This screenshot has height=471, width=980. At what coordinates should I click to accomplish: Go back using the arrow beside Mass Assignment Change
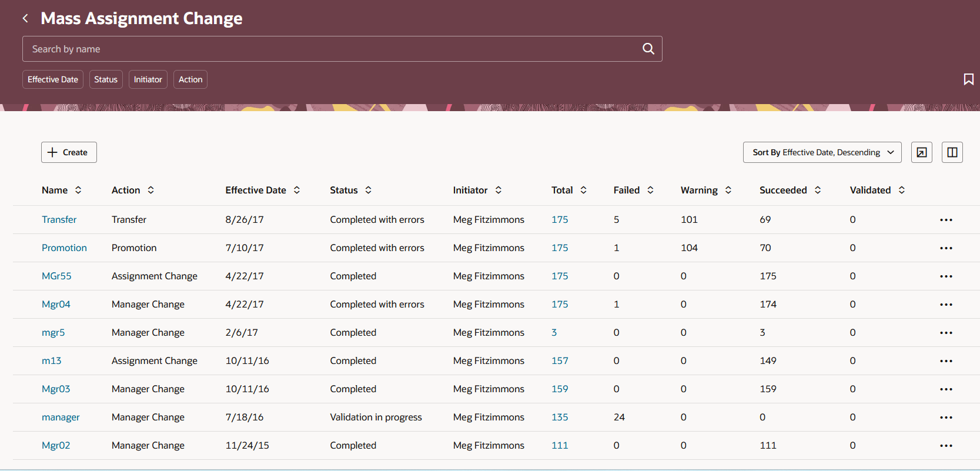[25, 18]
